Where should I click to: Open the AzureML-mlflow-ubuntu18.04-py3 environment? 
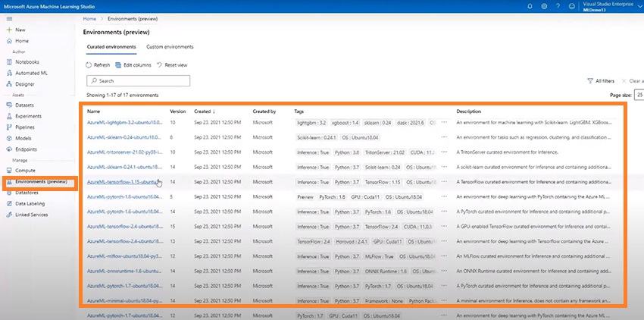[x=125, y=256]
